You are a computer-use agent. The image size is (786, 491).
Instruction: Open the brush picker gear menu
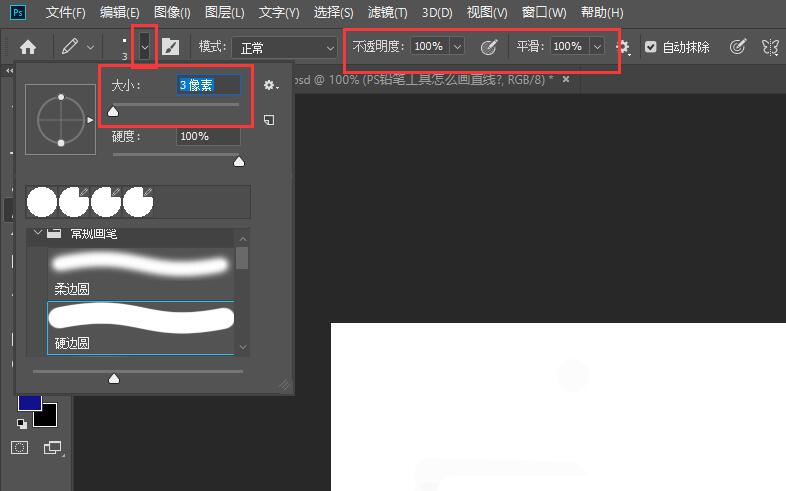point(271,85)
